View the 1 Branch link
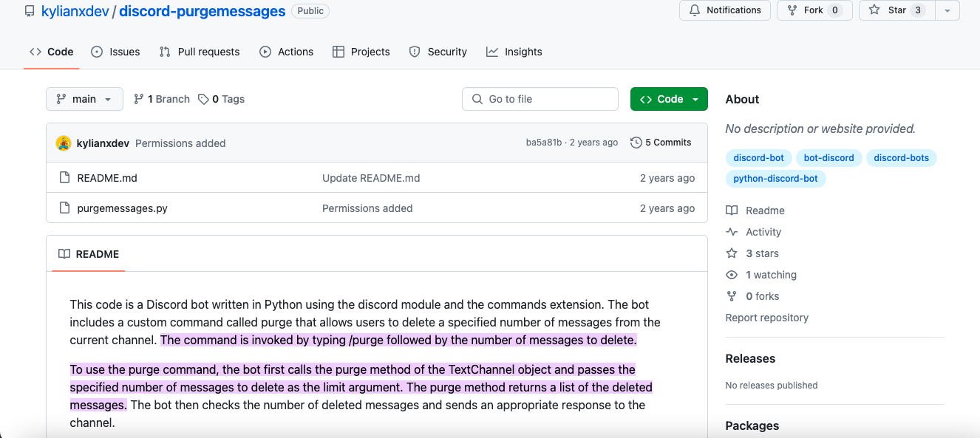The height and width of the screenshot is (438, 980). [162, 99]
